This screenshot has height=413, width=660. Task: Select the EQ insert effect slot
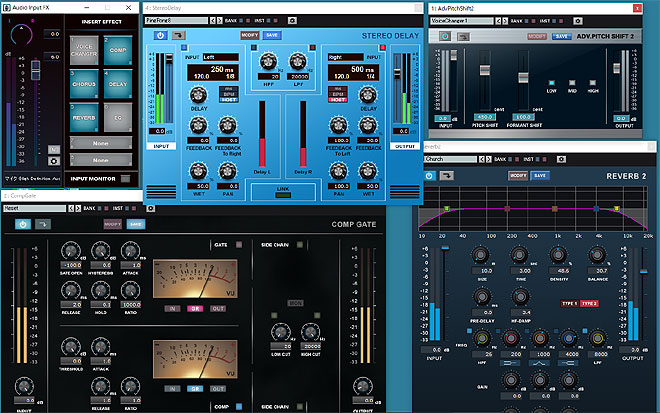click(118, 117)
